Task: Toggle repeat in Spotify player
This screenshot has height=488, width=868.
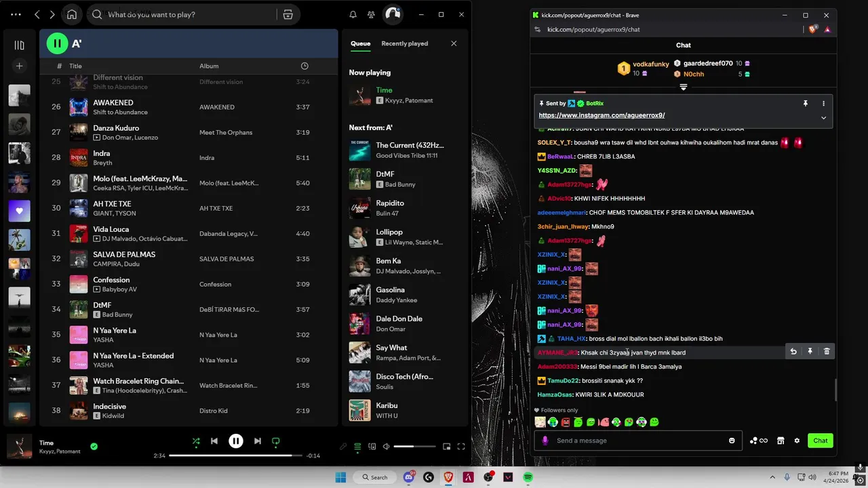Action: click(275, 441)
